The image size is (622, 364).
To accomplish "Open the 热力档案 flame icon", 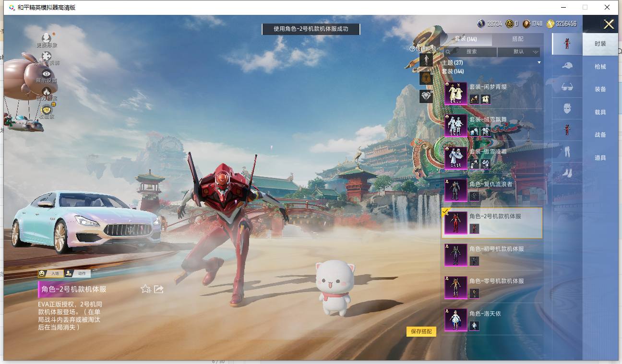I will click(47, 91).
